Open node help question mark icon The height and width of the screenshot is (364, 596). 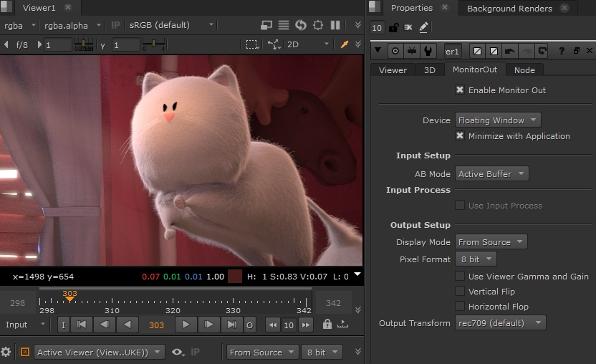(x=562, y=51)
